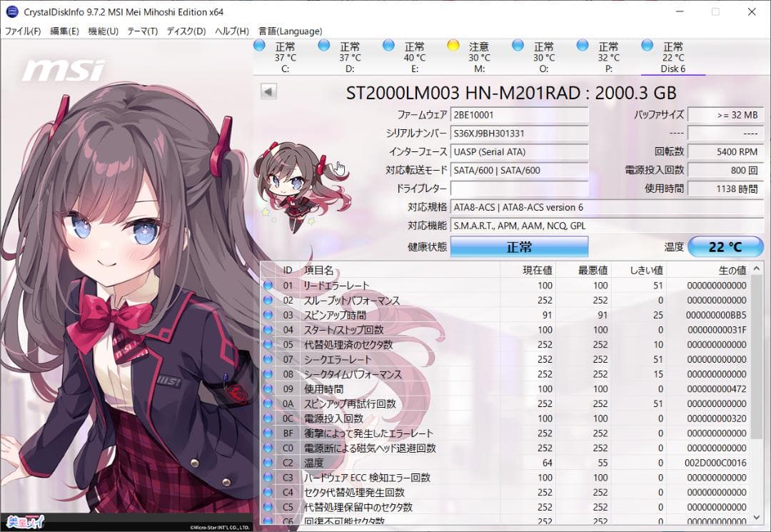Click status orb for attribute C2 row
Screen dimensions: 771x532
[268, 463]
